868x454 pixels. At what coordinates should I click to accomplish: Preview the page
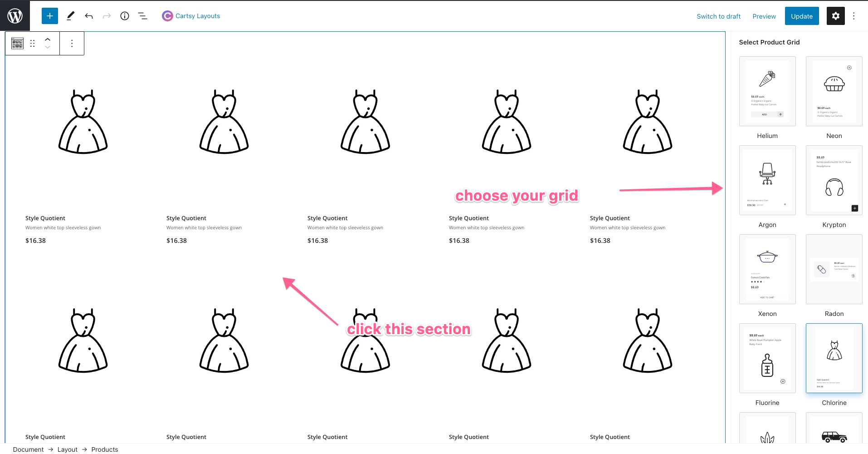pyautogui.click(x=764, y=16)
